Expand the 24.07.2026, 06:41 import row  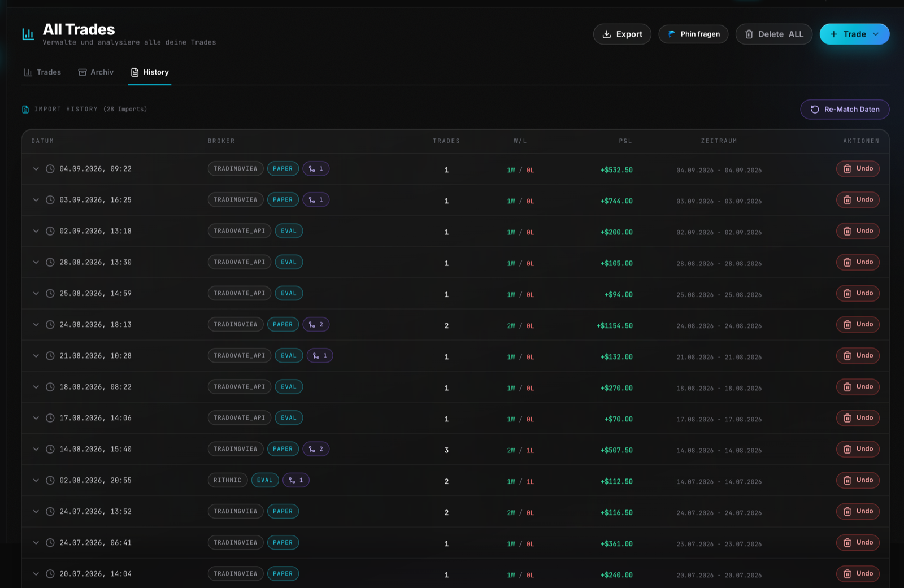[36, 543]
